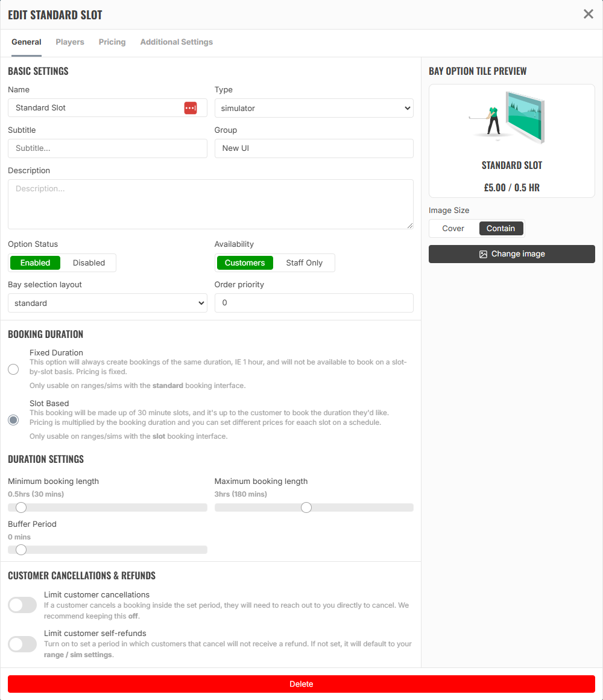Switch to the Pricing tab
This screenshot has width=603, height=700.
pos(112,42)
